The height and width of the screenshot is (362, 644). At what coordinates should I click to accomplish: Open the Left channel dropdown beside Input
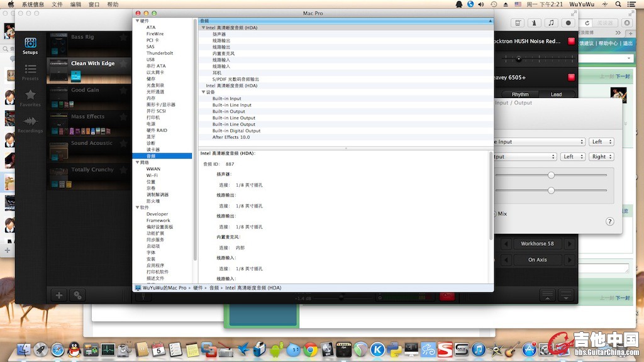coord(601,141)
